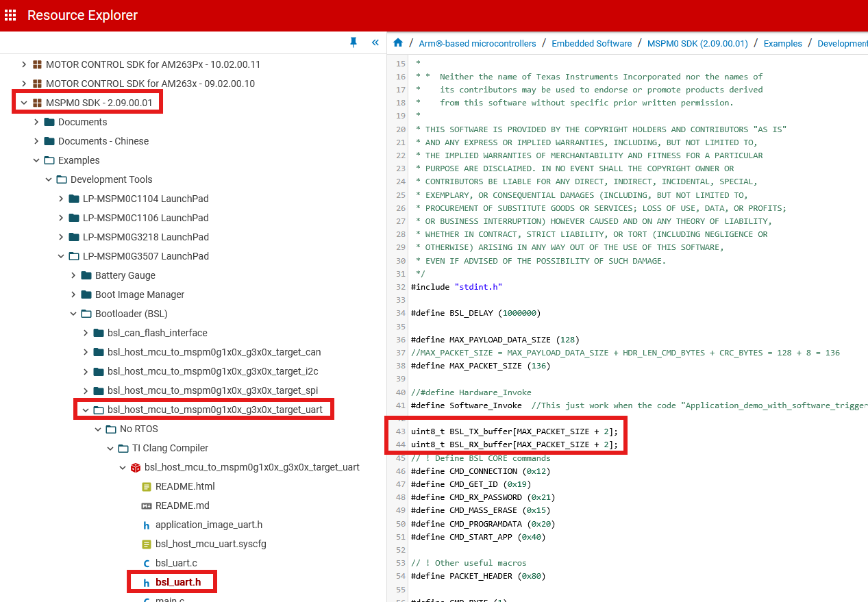Click the bsl_uart.h header file icon

[x=147, y=583]
